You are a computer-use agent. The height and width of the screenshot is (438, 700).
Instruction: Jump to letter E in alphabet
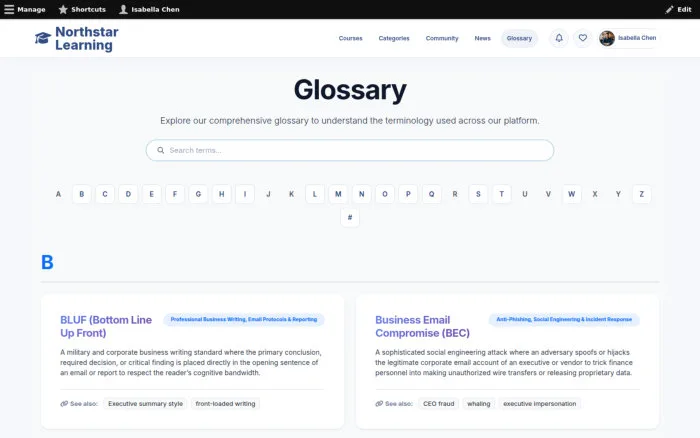tap(151, 194)
